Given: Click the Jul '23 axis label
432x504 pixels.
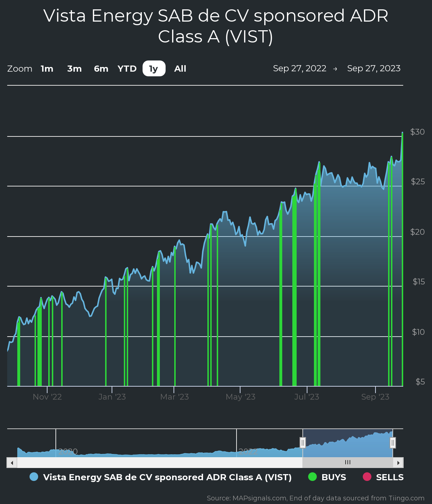Looking at the screenshot, I should click(307, 397).
